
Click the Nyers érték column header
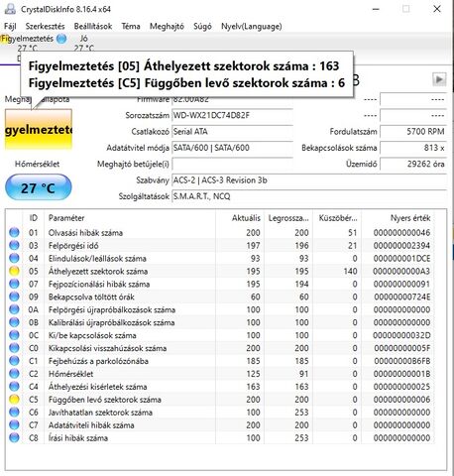point(397,218)
